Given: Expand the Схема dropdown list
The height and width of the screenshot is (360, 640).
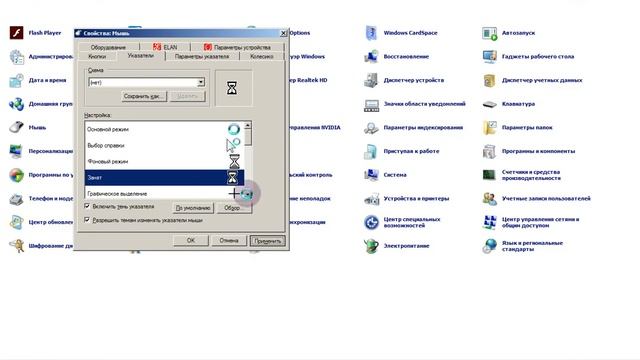Looking at the screenshot, I should (200, 82).
